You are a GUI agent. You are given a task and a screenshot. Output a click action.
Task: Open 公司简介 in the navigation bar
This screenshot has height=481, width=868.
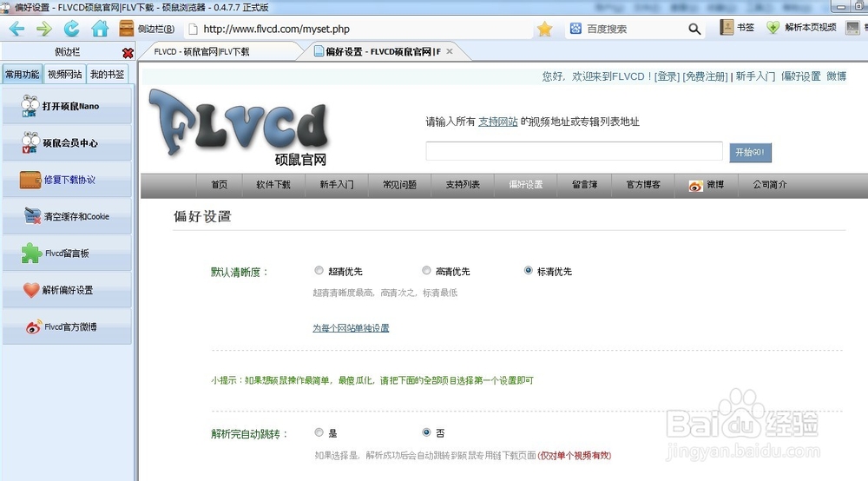[x=769, y=184]
